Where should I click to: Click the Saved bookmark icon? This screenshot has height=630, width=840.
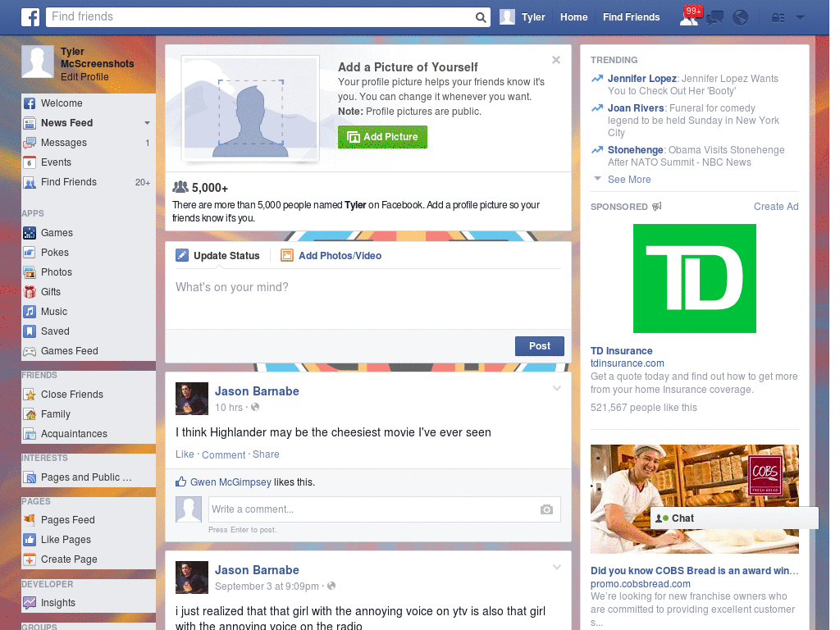[30, 331]
